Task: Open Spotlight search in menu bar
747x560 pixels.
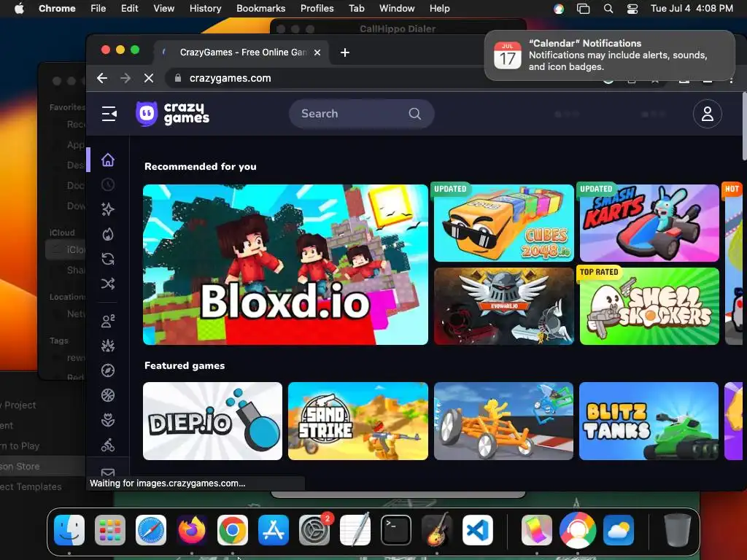Action: 608,9
